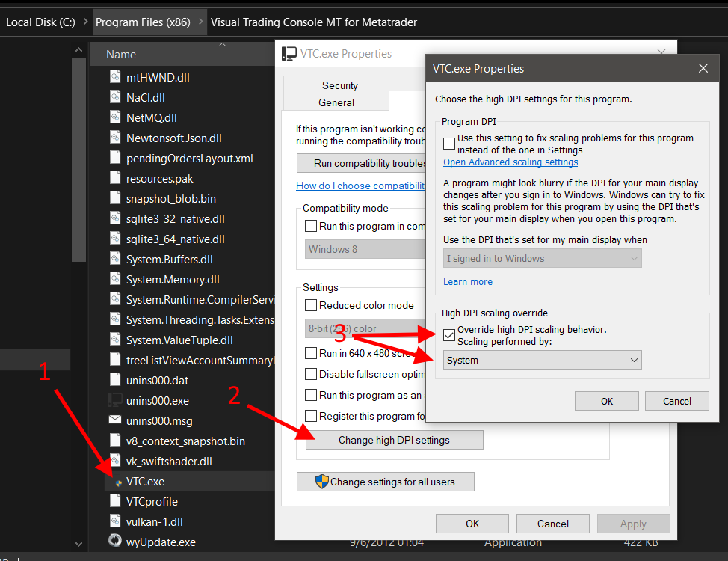This screenshot has width=728, height=561.
Task: Click 'How do I choose compatibility' link
Action: (361, 186)
